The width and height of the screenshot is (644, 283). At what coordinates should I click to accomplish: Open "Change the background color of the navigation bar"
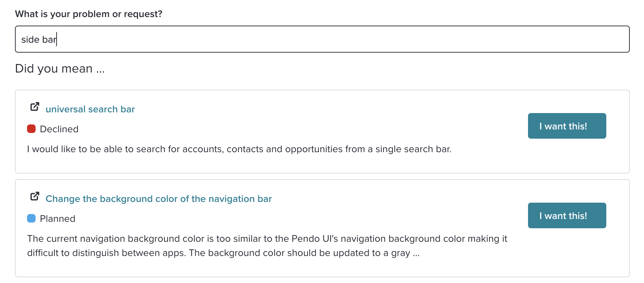coord(159,199)
